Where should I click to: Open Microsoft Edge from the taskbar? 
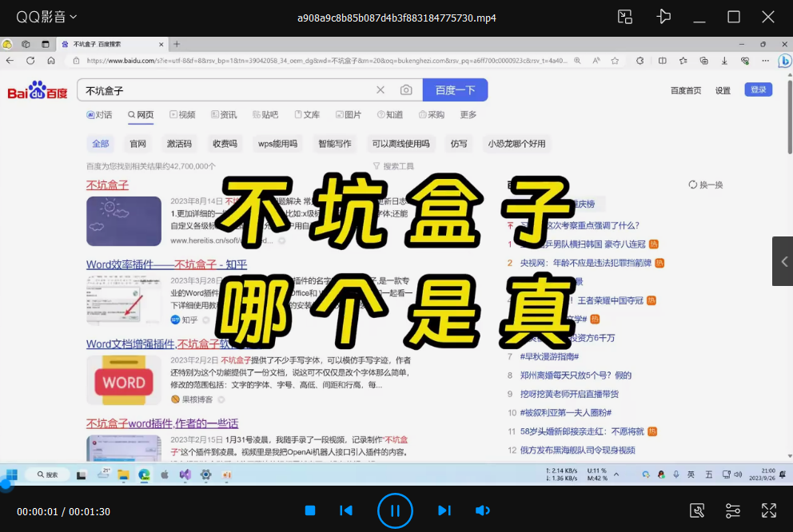(x=144, y=475)
